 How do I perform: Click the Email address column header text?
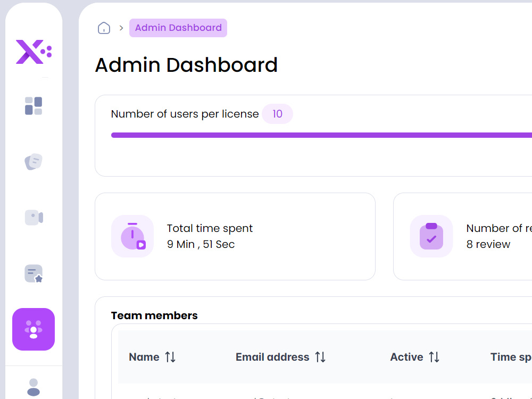point(272,357)
